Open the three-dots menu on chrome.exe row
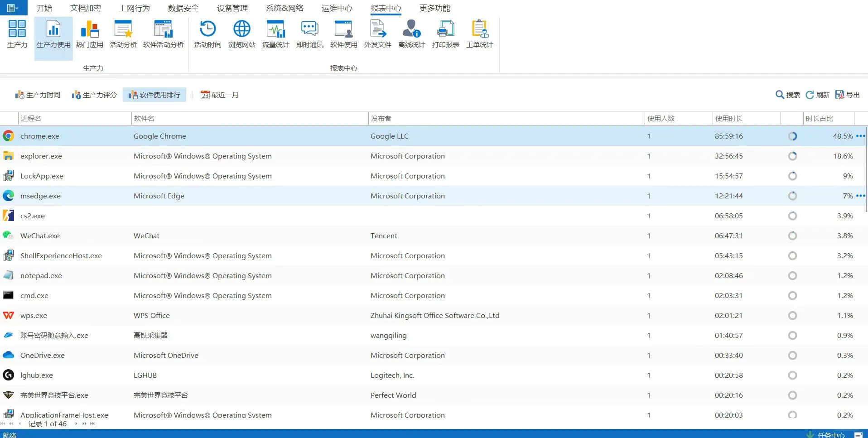 (860, 136)
